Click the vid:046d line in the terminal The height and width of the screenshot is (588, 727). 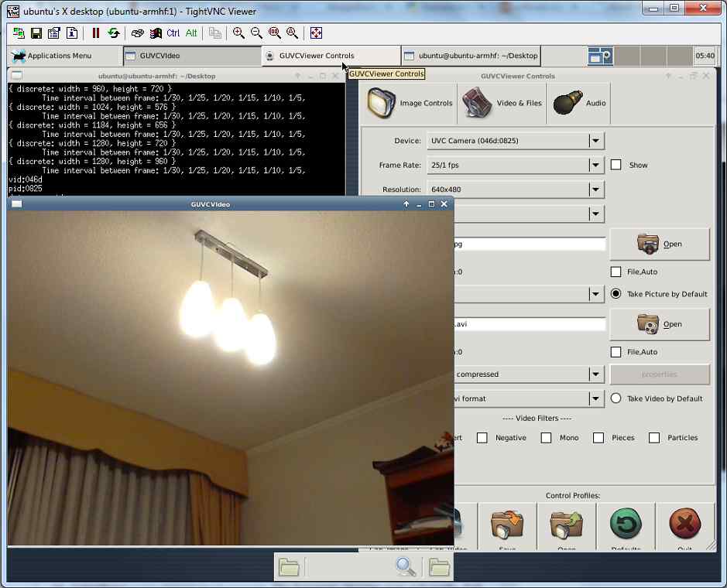(x=26, y=179)
